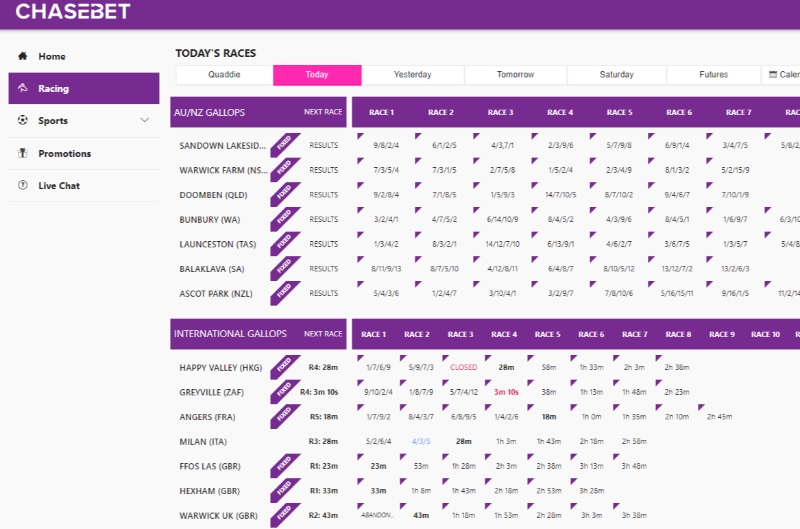Open the Saturday tab
This screenshot has width=800, height=529.
point(616,74)
